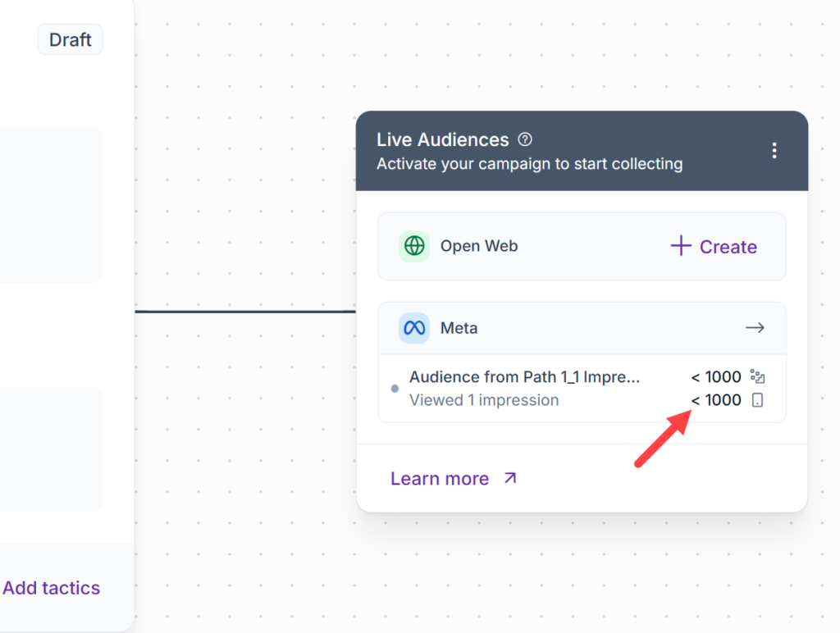Click the Meta logo icon

coord(414,328)
